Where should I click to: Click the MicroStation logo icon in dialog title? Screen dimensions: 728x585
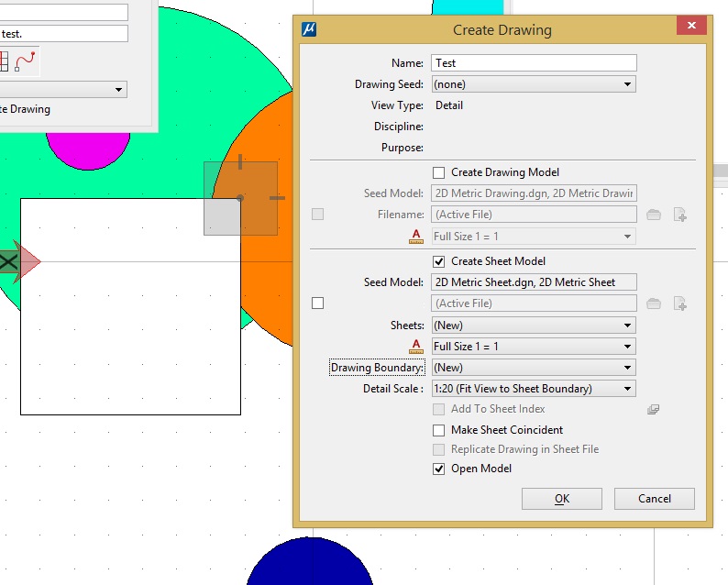click(309, 29)
